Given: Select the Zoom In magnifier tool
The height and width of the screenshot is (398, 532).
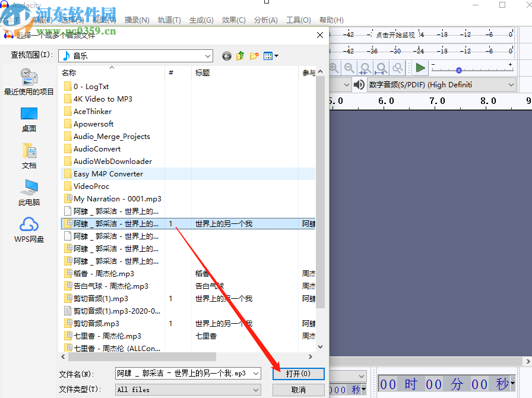Looking at the screenshot, I should click(x=334, y=68).
